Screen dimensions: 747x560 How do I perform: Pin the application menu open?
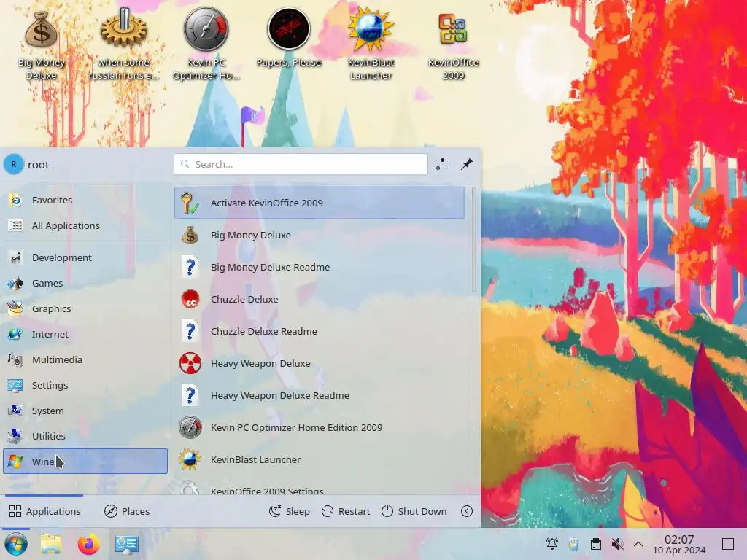(x=467, y=164)
